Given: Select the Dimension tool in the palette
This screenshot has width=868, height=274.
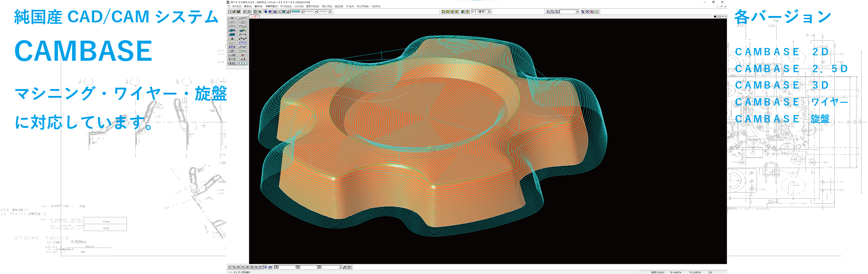Looking at the screenshot, I should (x=243, y=34).
